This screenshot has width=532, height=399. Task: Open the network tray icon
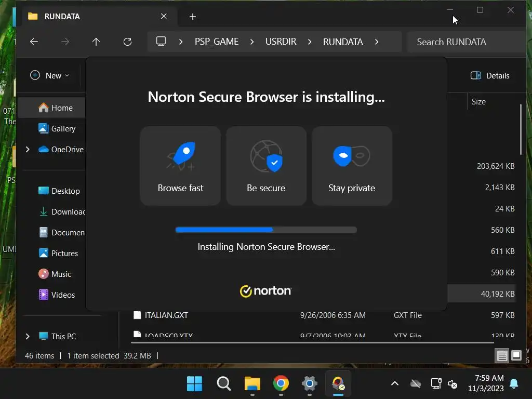tap(436, 384)
